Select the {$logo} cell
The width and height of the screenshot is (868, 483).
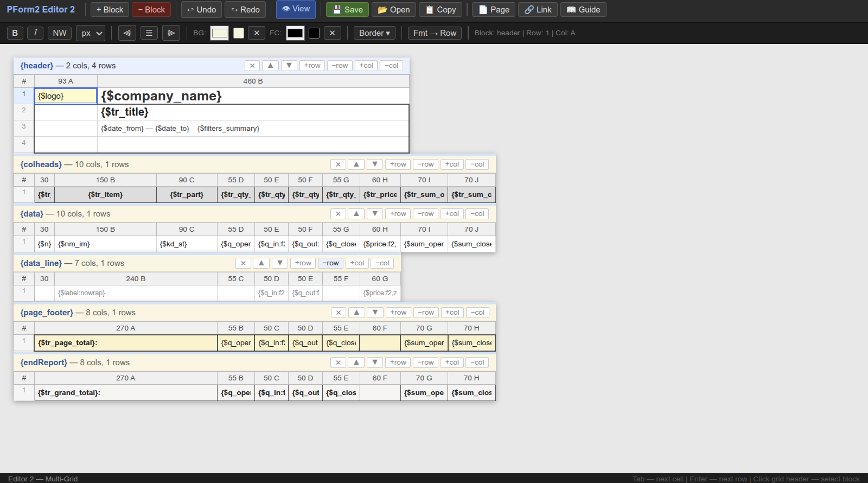tap(66, 96)
